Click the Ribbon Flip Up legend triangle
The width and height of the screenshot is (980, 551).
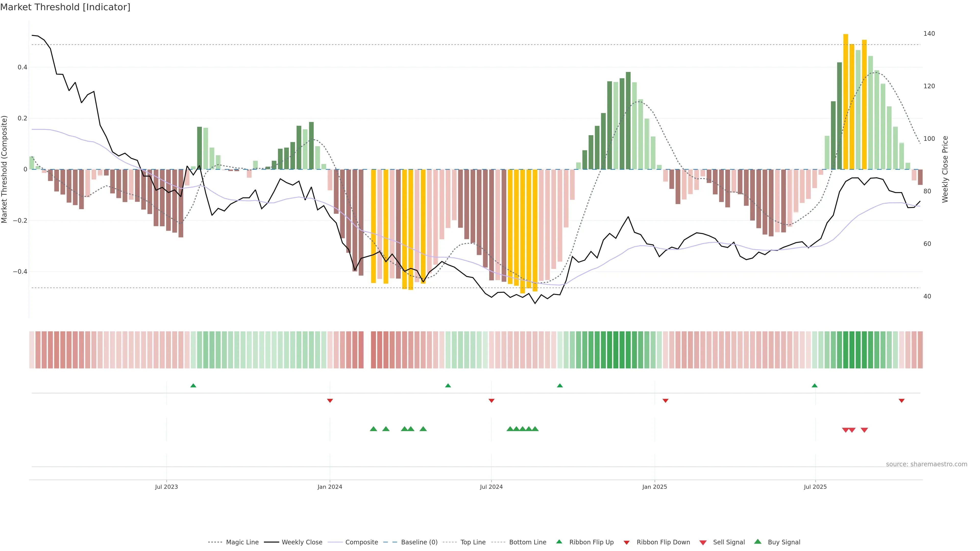tap(559, 542)
